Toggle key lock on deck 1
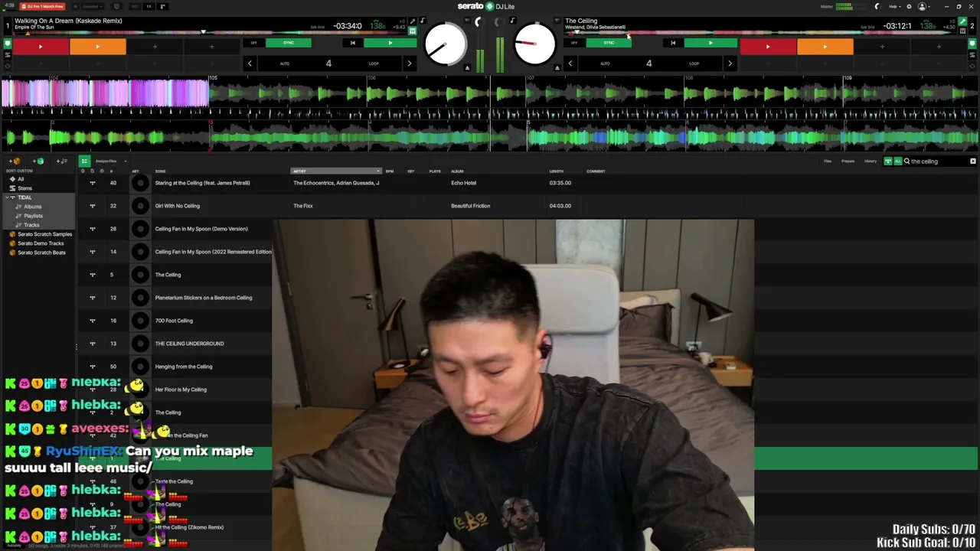The height and width of the screenshot is (551, 980). coord(423,21)
